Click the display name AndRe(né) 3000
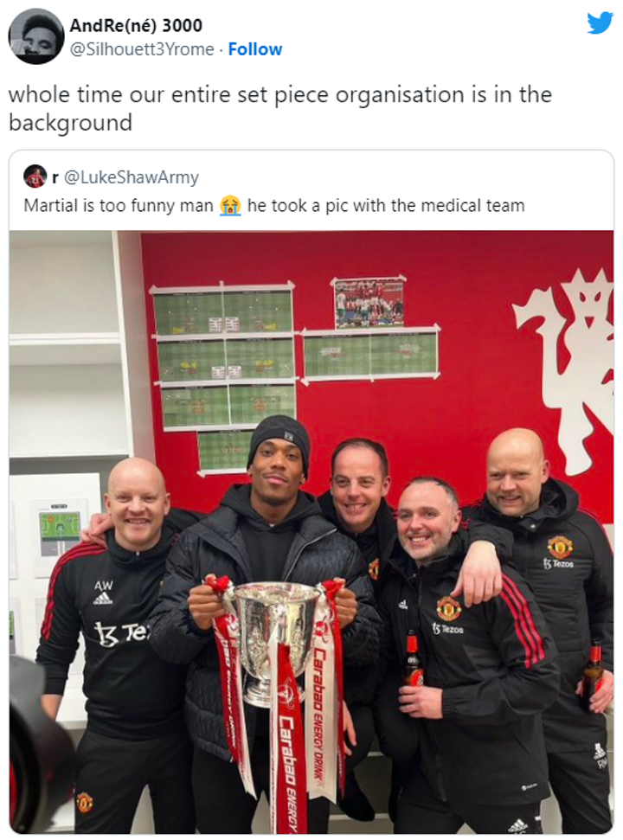The image size is (623, 840). (x=136, y=25)
